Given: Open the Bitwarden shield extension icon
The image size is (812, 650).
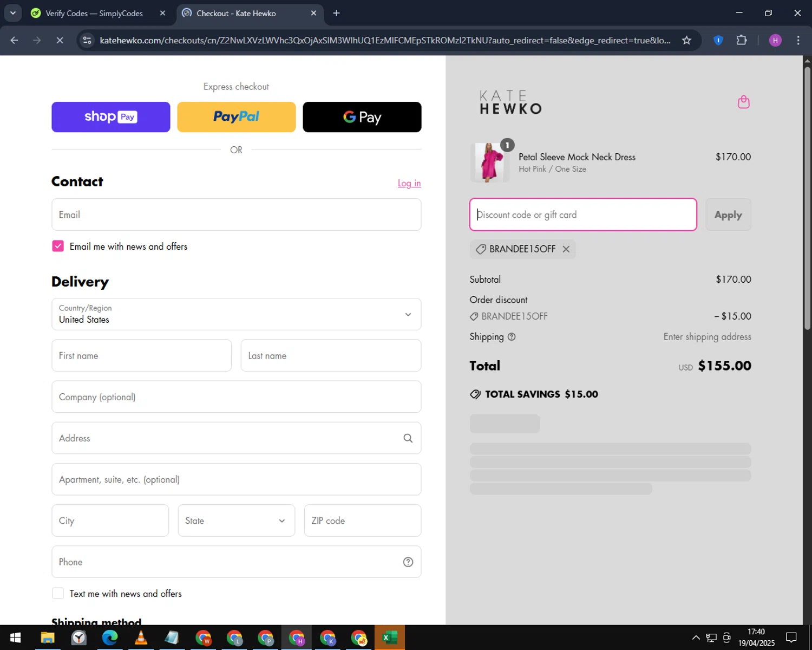Looking at the screenshot, I should (718, 40).
